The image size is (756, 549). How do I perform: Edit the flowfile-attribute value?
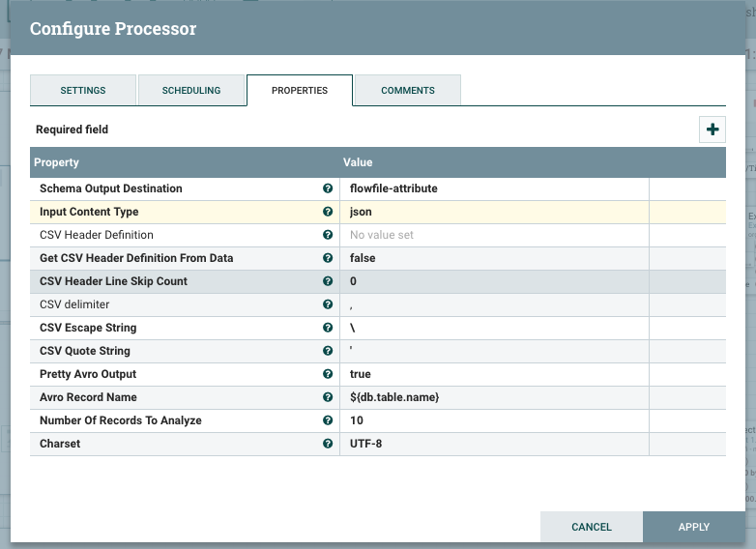[x=493, y=188]
